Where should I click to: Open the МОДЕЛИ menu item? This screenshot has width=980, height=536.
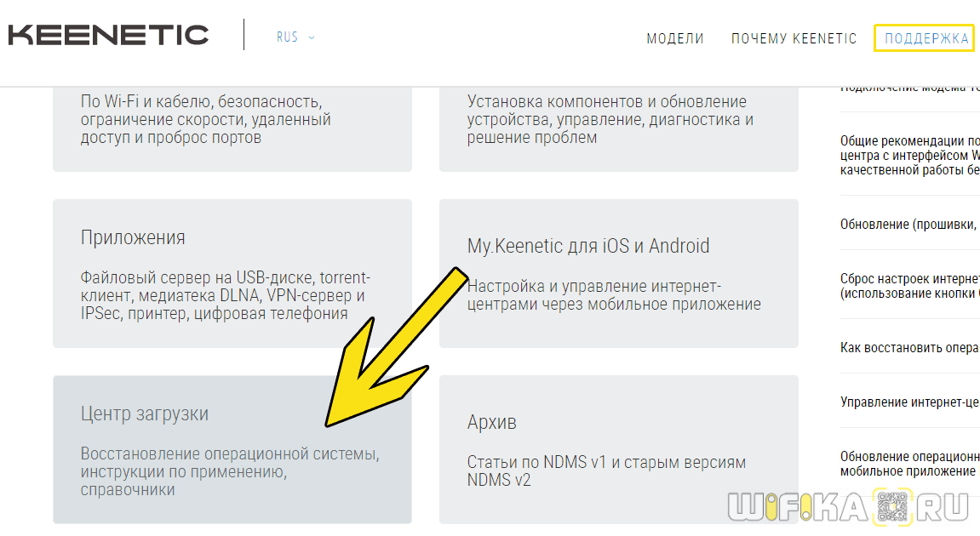coord(675,38)
